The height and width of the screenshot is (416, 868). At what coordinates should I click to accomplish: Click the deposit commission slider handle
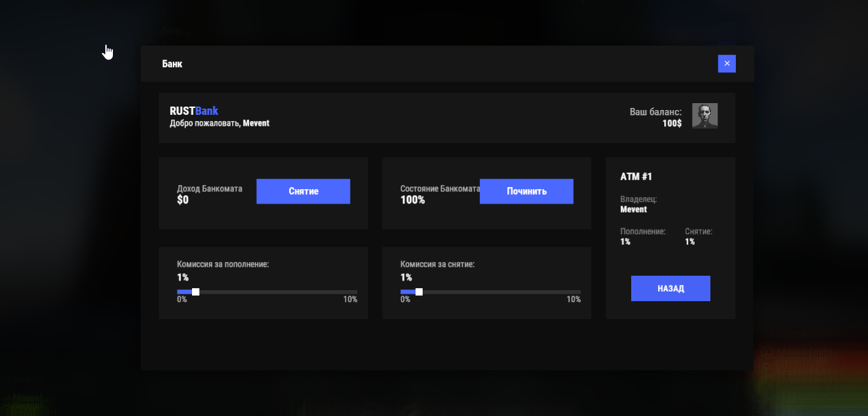(x=195, y=292)
